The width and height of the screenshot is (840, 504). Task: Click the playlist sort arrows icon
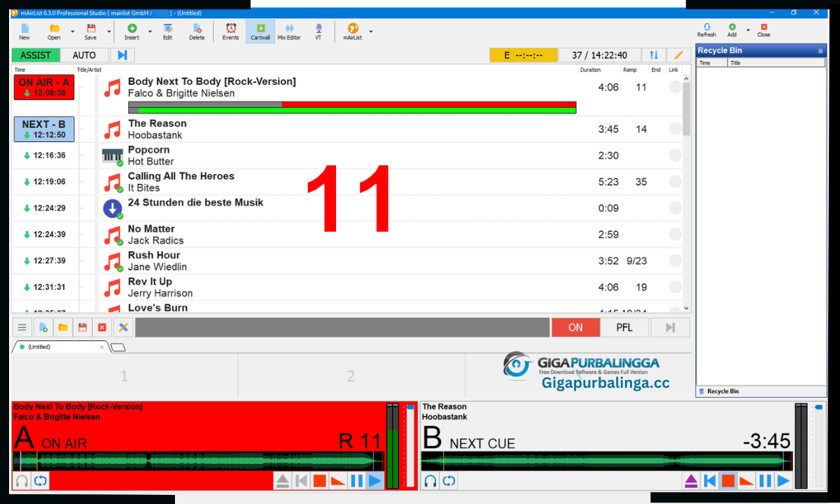tap(654, 55)
